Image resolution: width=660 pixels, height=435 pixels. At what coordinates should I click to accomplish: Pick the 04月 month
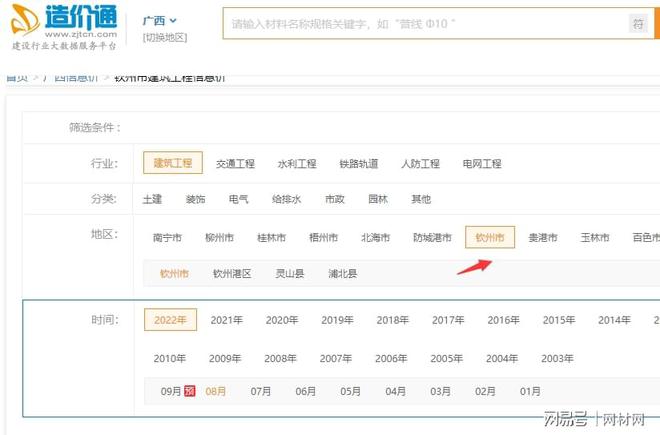click(396, 392)
